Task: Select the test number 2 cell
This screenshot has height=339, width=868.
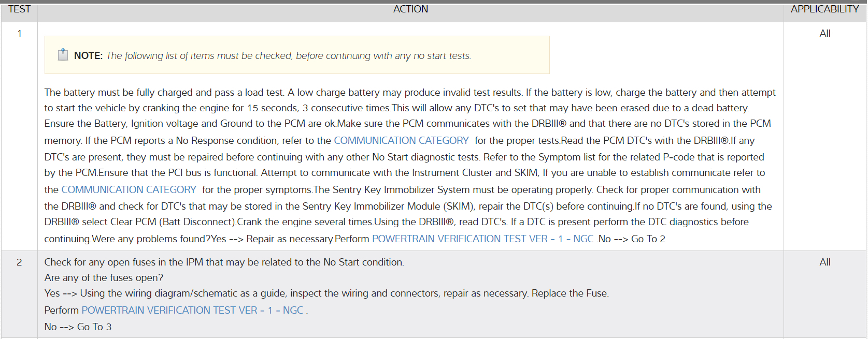Action: pyautogui.click(x=19, y=262)
